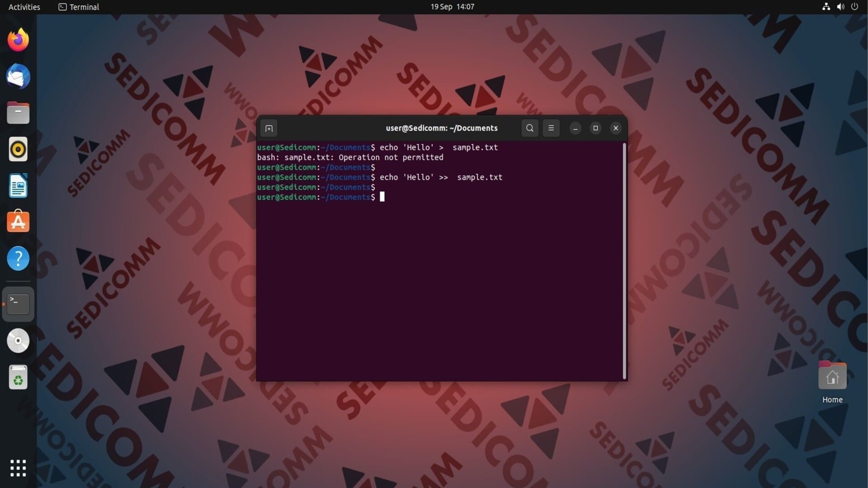
Task: Click the 'Operation not permitted' error line
Action: click(x=350, y=157)
